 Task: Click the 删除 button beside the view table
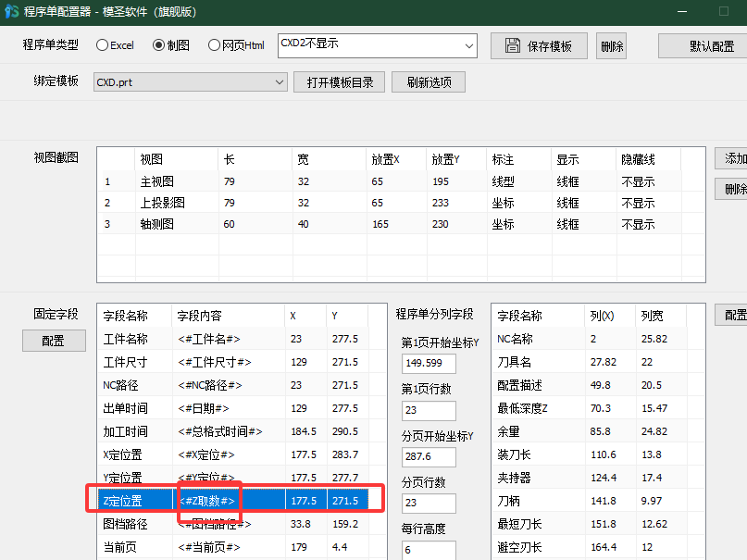pyautogui.click(x=733, y=189)
